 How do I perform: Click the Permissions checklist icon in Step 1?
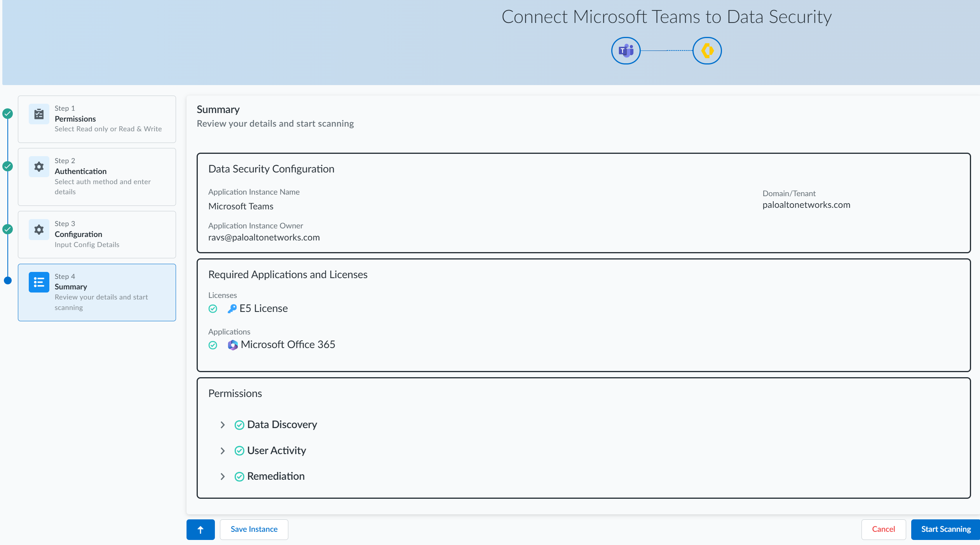click(x=39, y=114)
